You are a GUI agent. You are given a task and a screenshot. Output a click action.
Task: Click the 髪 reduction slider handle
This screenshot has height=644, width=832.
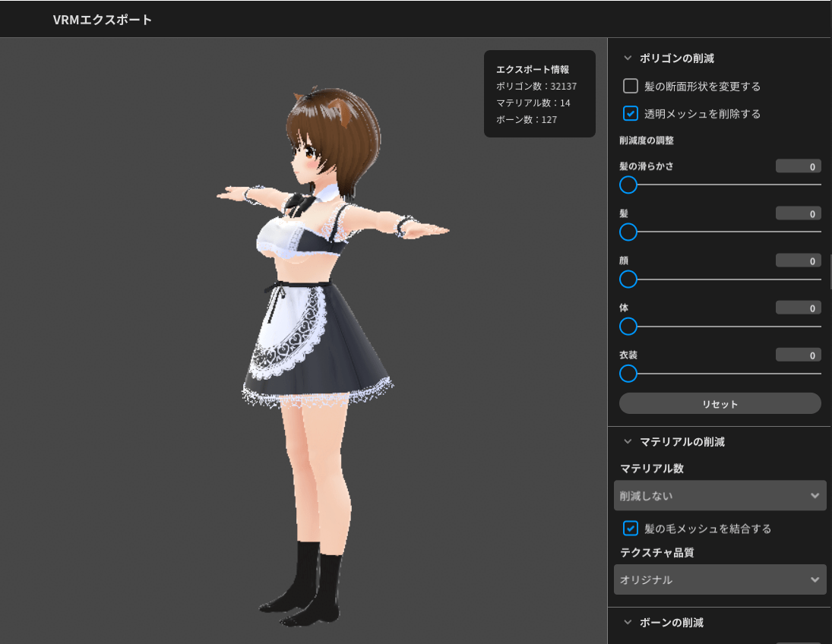click(628, 232)
